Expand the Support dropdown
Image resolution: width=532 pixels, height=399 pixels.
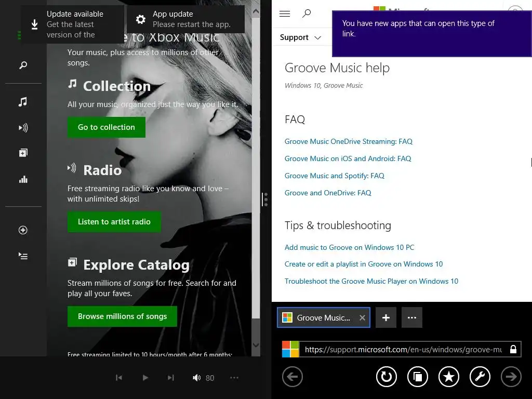point(300,37)
